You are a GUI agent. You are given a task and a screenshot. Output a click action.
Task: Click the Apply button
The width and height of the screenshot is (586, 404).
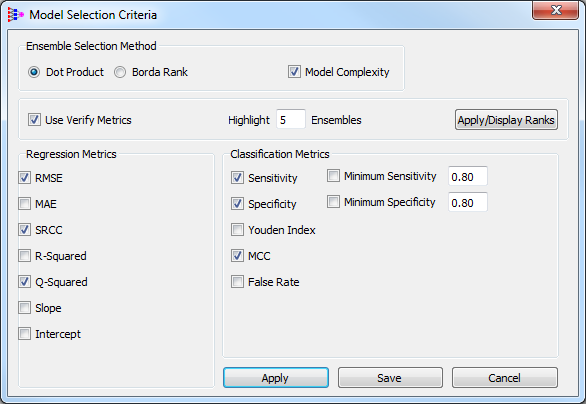[276, 378]
